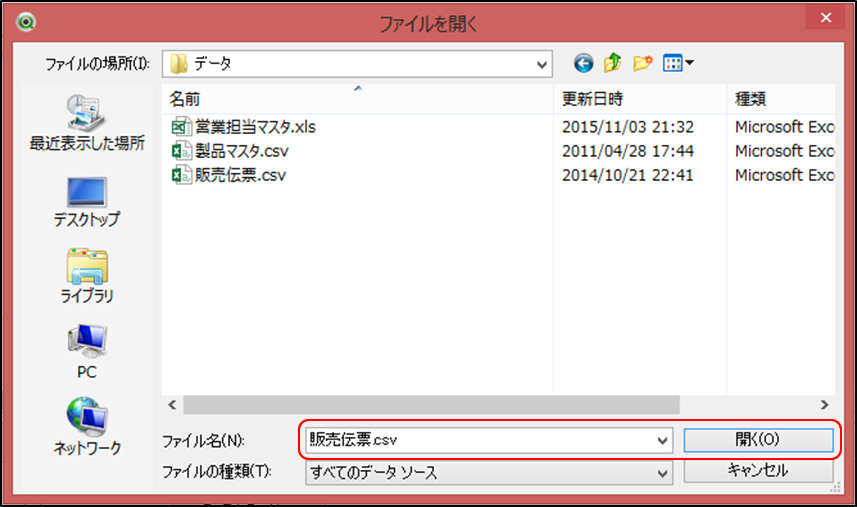
Task: Sort by the 名前 column header
Action: coord(357,99)
